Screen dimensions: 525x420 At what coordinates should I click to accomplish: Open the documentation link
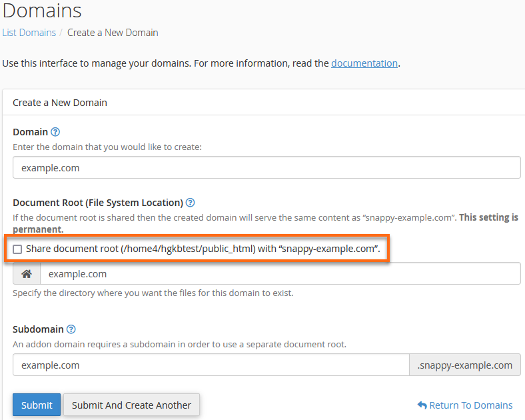pyautogui.click(x=364, y=63)
